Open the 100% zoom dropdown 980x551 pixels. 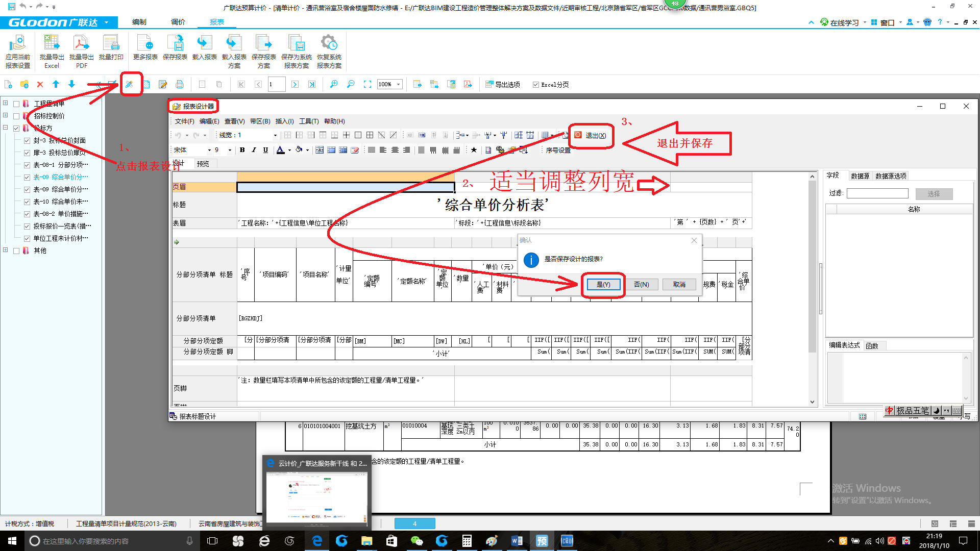399,84
